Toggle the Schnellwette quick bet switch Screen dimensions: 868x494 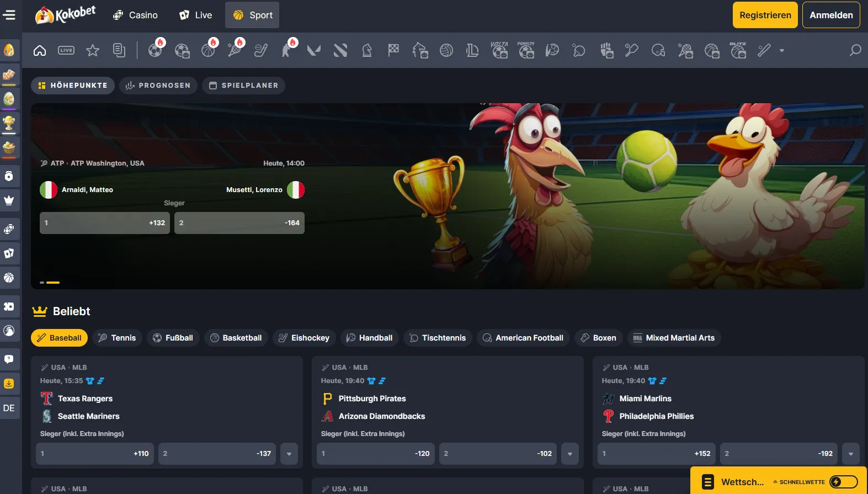tap(844, 482)
